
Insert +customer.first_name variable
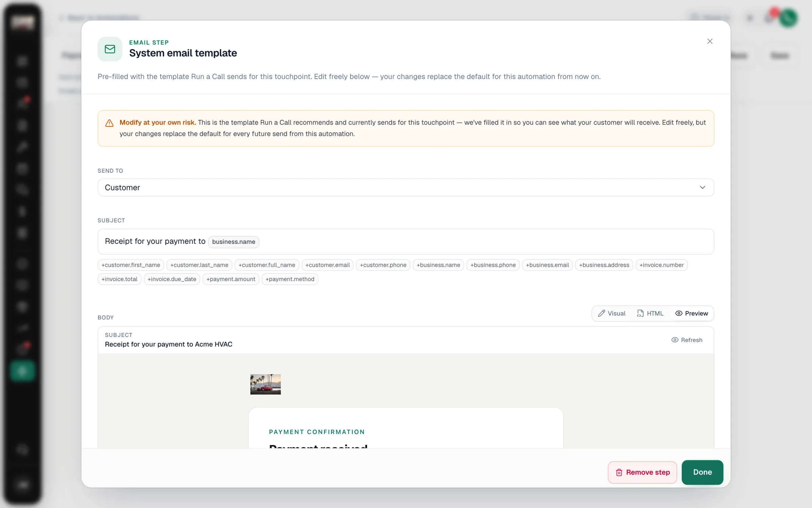coord(131,265)
